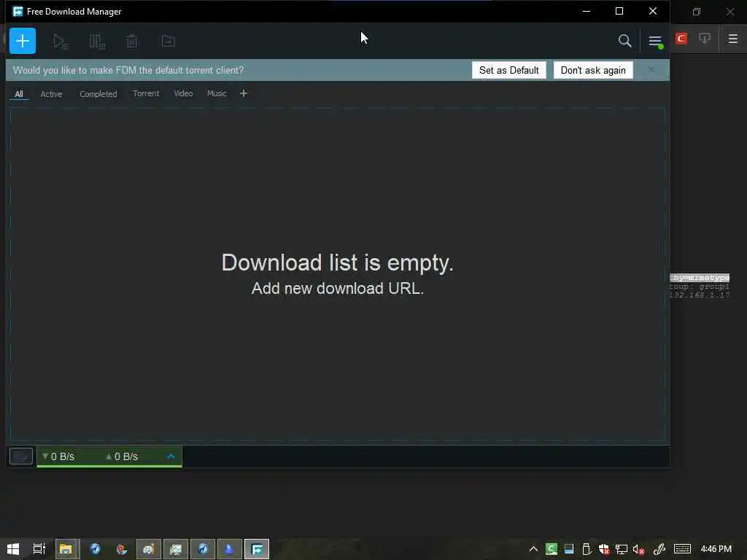
Task: Open Task View on the taskbar
Action: (x=39, y=549)
